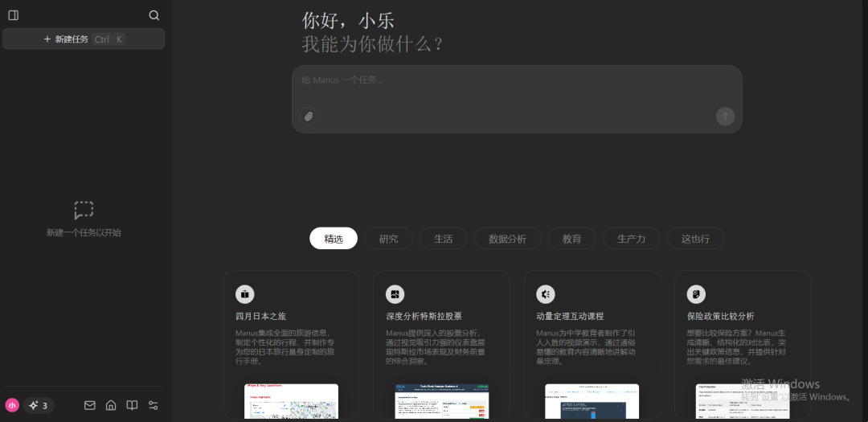Image resolution: width=868 pixels, height=422 pixels.
Task: Collapse the sidebar panel icon
Action: 14,15
